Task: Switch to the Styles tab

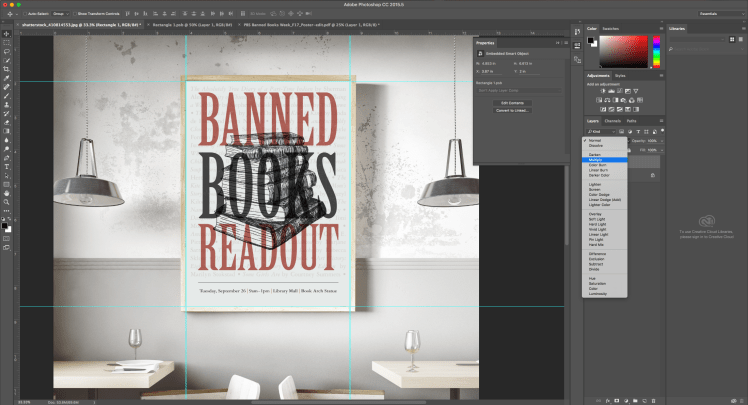Action: (x=620, y=75)
